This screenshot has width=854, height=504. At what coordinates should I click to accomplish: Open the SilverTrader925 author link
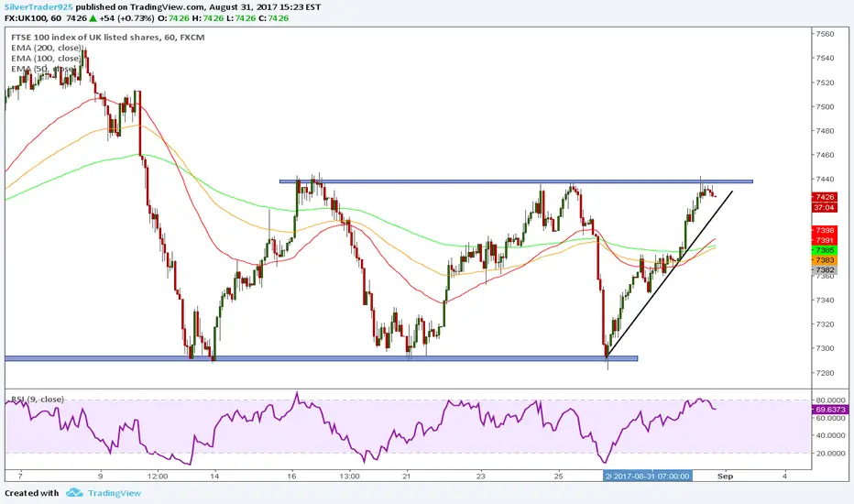[x=38, y=7]
